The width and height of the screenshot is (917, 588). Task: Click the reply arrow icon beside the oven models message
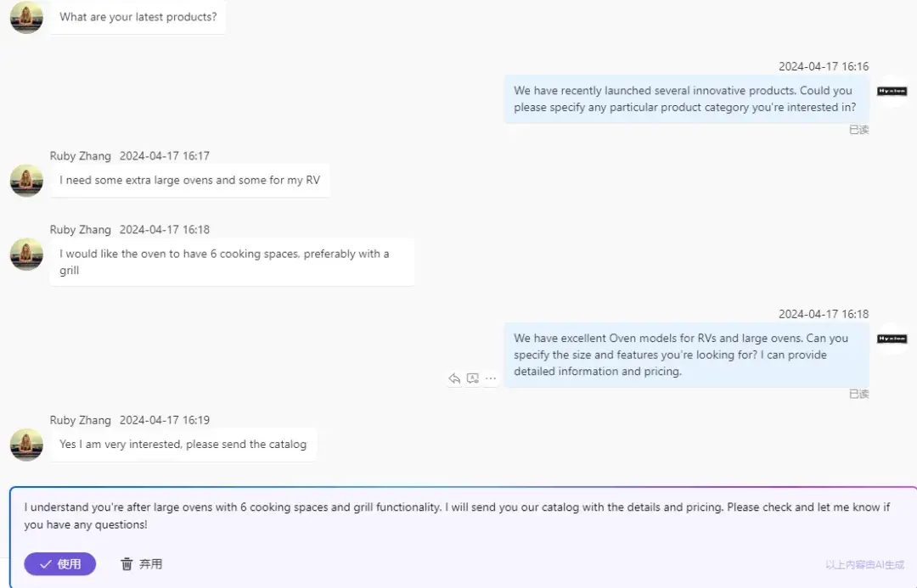pyautogui.click(x=454, y=378)
